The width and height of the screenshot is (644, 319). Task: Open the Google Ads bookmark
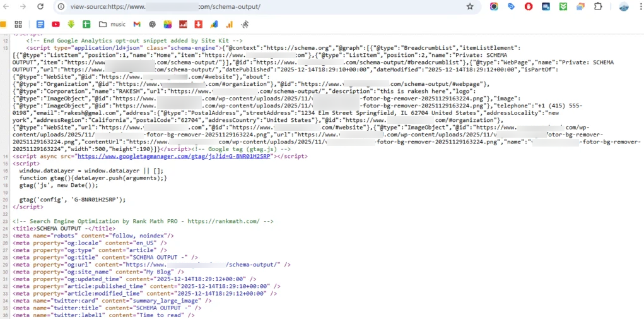click(214, 24)
